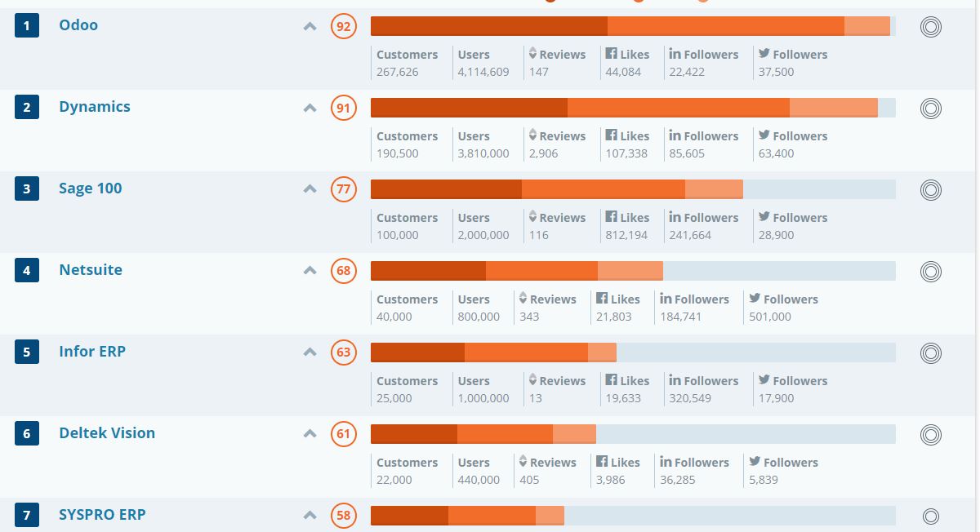Image resolution: width=980 pixels, height=532 pixels.
Task: Collapse the Dynamics row with chevron
Action: tap(310, 108)
